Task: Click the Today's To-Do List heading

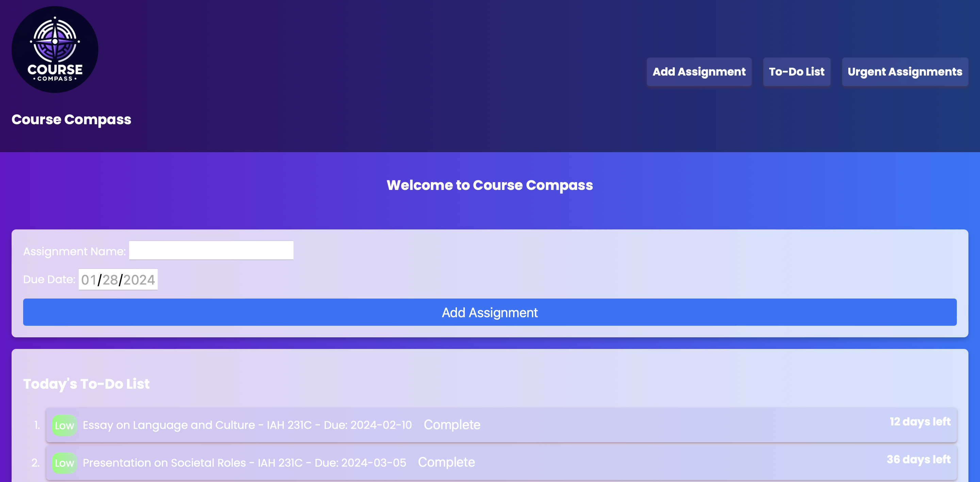Action: 86,384
